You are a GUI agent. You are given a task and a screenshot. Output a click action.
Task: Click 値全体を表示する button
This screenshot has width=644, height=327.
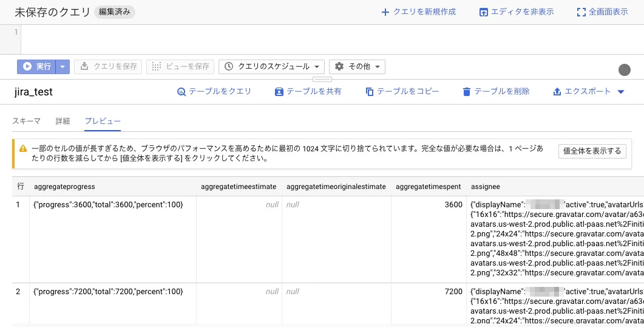592,151
